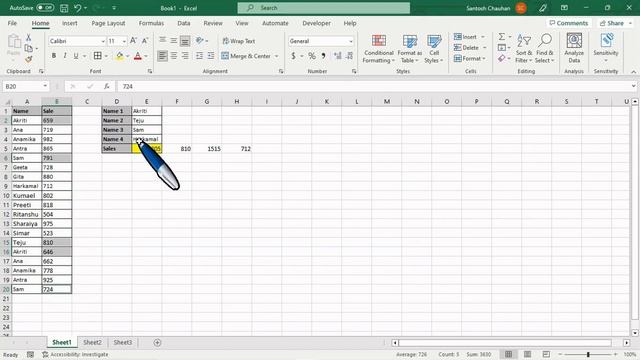Viewport: 640px width, 360px height.
Task: Open the font size dropdown
Action: pos(124,41)
